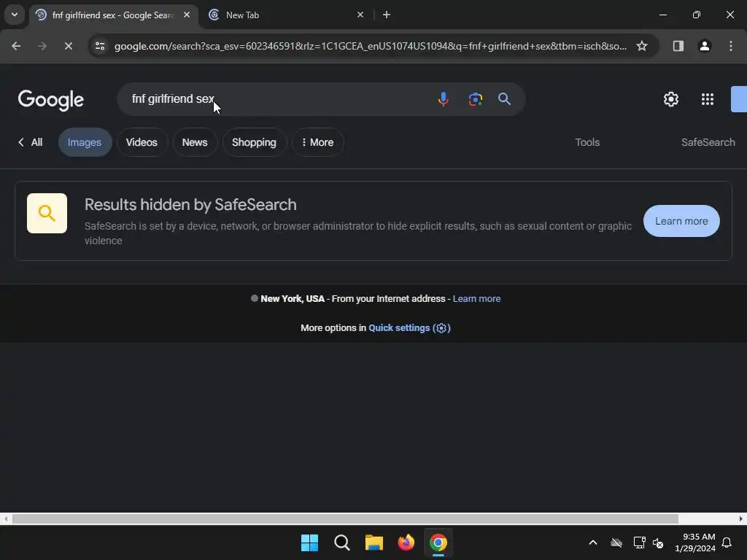This screenshot has width=747, height=560.
Task: Expand the More filters menu
Action: (x=317, y=142)
